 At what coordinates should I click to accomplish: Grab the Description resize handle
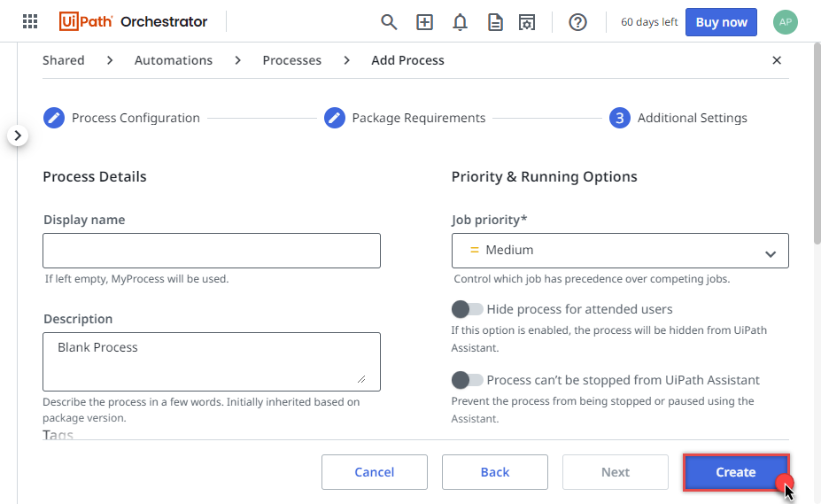click(361, 379)
